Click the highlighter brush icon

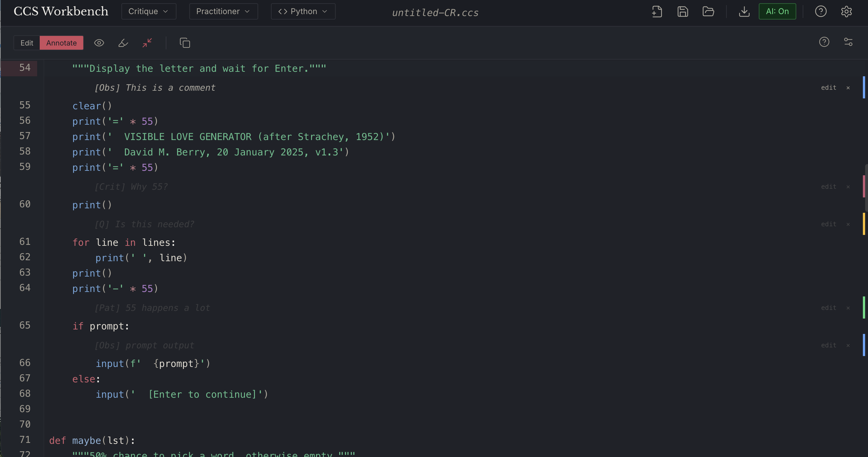pyautogui.click(x=123, y=43)
